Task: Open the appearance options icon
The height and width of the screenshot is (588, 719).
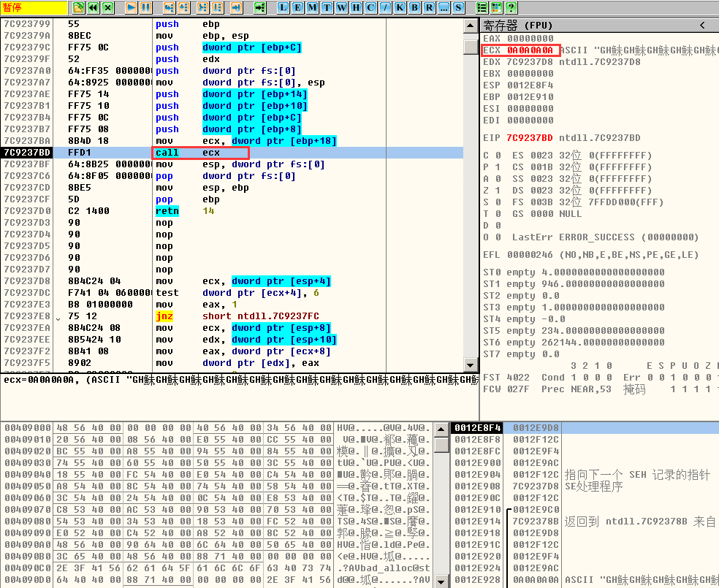Action: click(x=496, y=7)
